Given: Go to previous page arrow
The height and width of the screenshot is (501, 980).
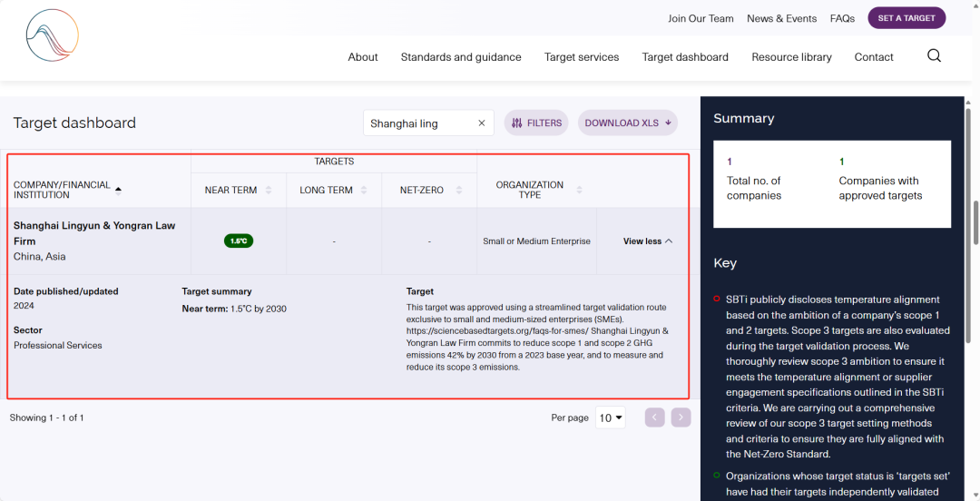Looking at the screenshot, I should (654, 417).
